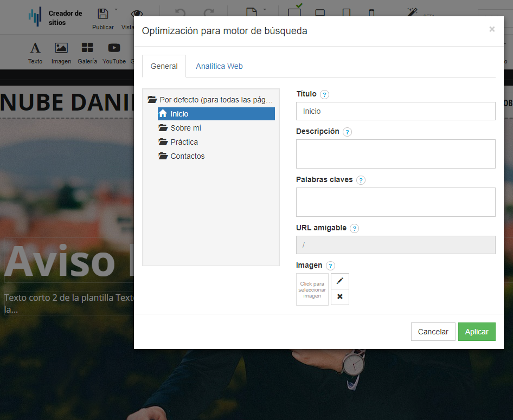Show help for Título
This screenshot has width=513, height=420.
tap(324, 94)
